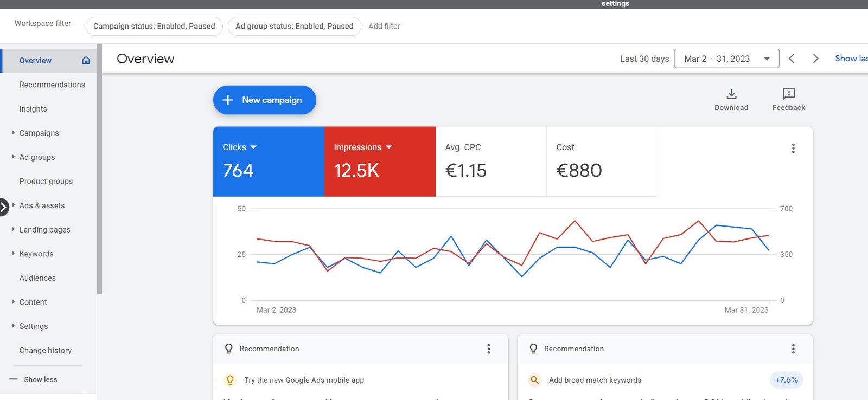Expand the Ad groups menu item
Screen dimensions: 868x400
tap(14, 157)
